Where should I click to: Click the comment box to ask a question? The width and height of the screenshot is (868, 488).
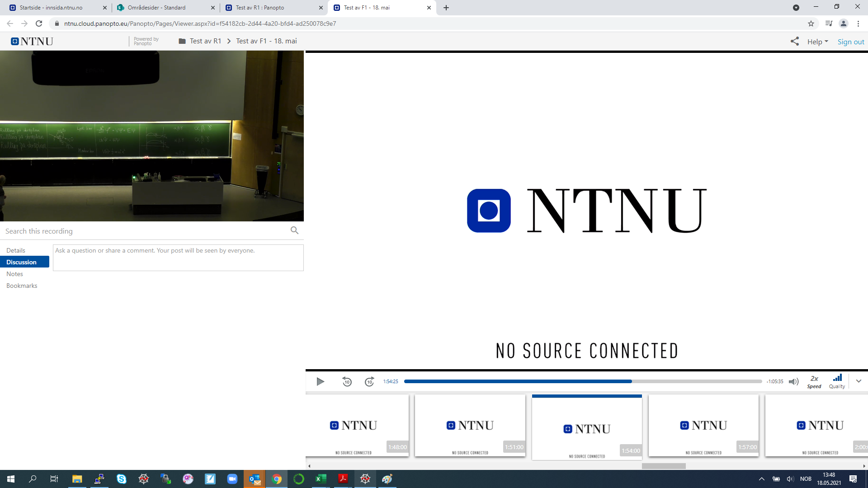[178, 258]
